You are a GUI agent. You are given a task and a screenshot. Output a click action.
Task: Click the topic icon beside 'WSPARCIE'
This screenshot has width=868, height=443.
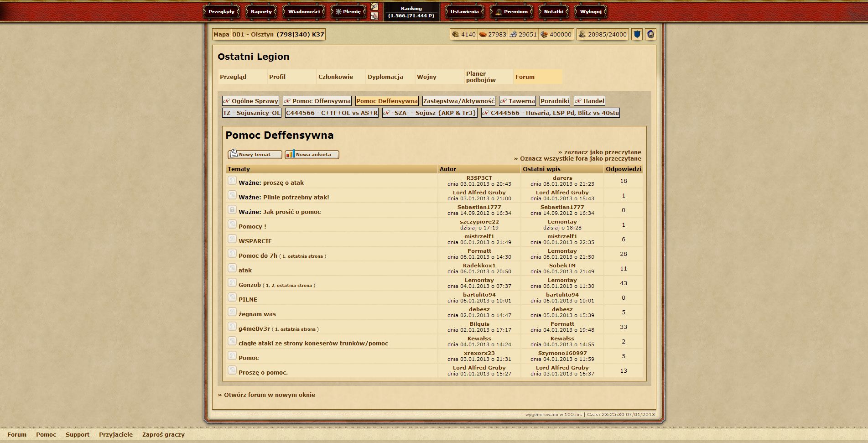coord(232,239)
